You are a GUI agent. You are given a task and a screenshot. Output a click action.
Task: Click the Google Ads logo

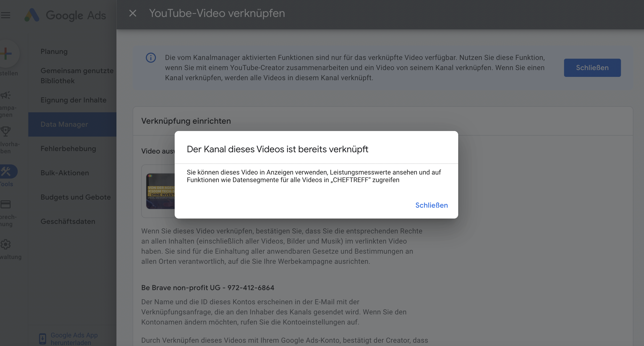click(32, 15)
